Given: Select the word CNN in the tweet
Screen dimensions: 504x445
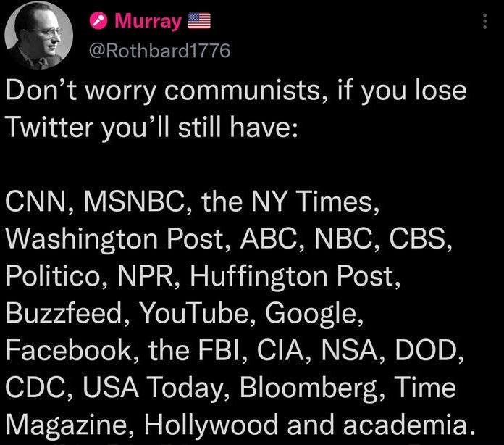Looking at the screenshot, I should 35,201.
